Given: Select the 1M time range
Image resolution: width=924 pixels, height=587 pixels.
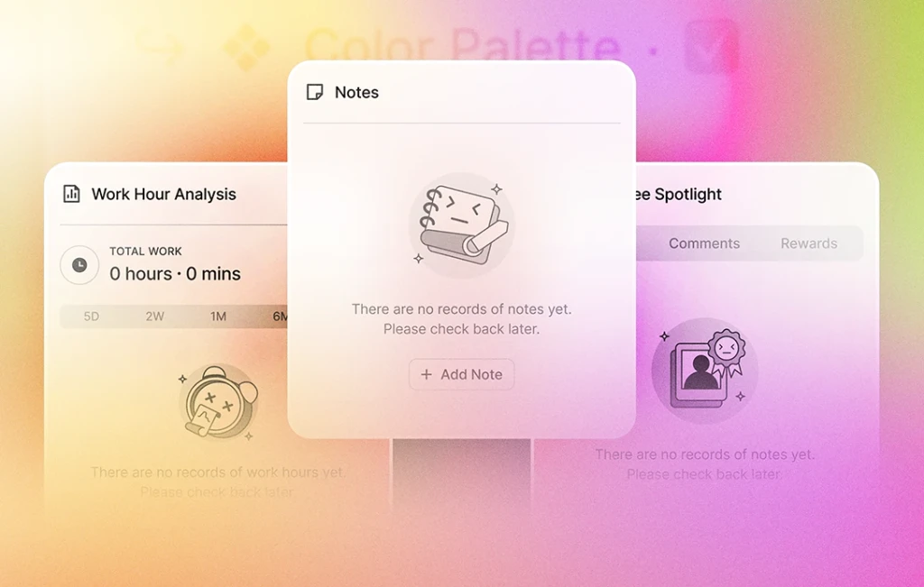Looking at the screenshot, I should click(218, 316).
